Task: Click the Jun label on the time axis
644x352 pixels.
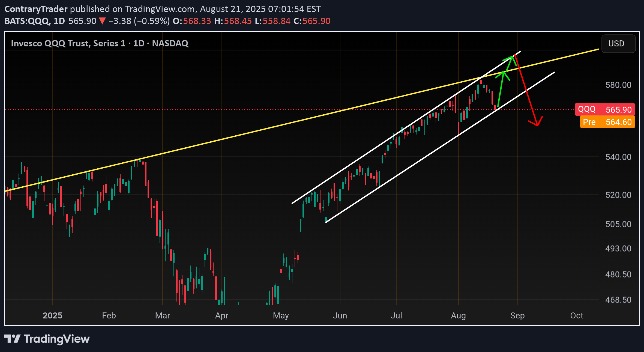Action: (x=340, y=315)
